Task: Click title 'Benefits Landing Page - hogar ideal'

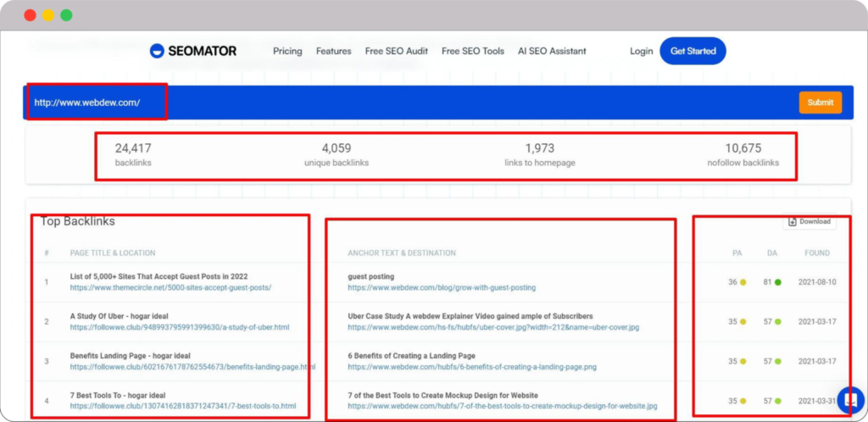Action: 130,356
